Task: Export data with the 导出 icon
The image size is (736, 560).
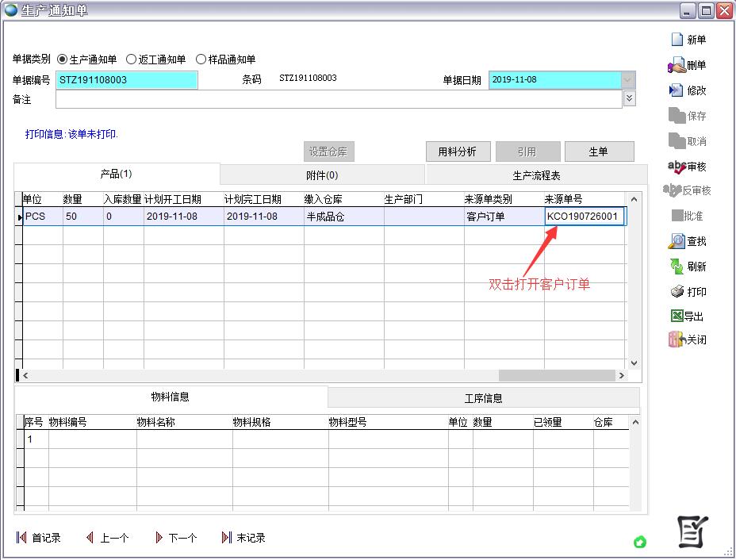Action: (677, 316)
